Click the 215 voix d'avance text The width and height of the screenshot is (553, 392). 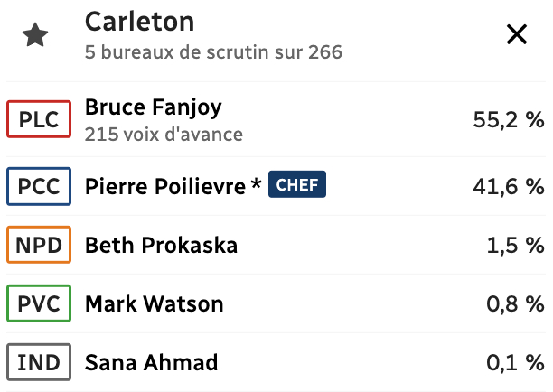[x=164, y=135]
